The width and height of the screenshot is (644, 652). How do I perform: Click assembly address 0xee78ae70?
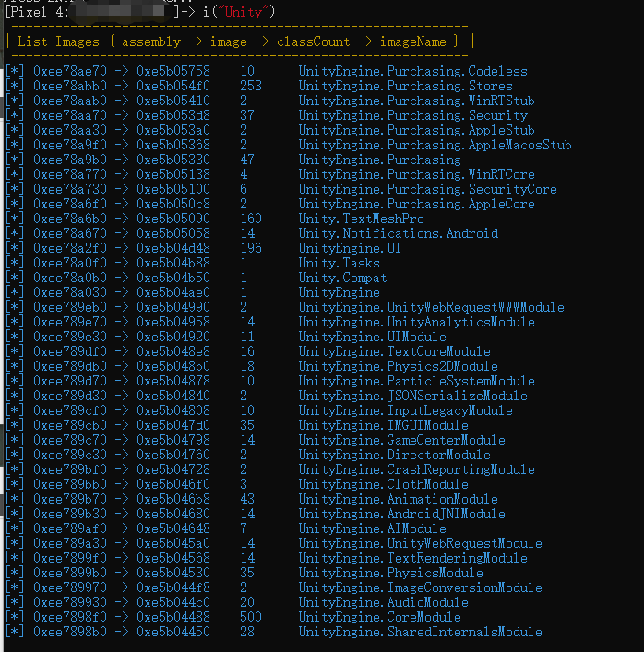click(x=70, y=71)
